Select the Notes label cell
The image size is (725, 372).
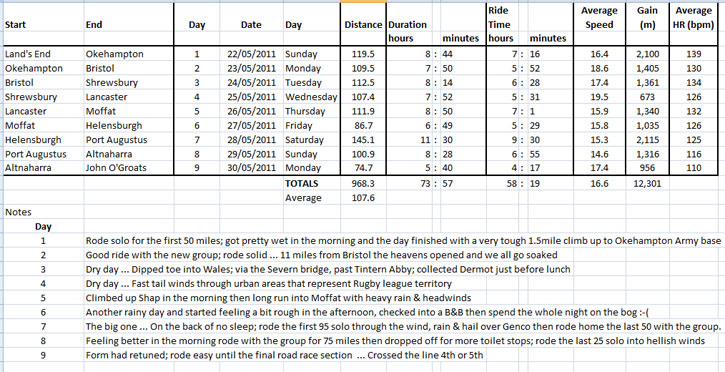pyautogui.click(x=43, y=212)
